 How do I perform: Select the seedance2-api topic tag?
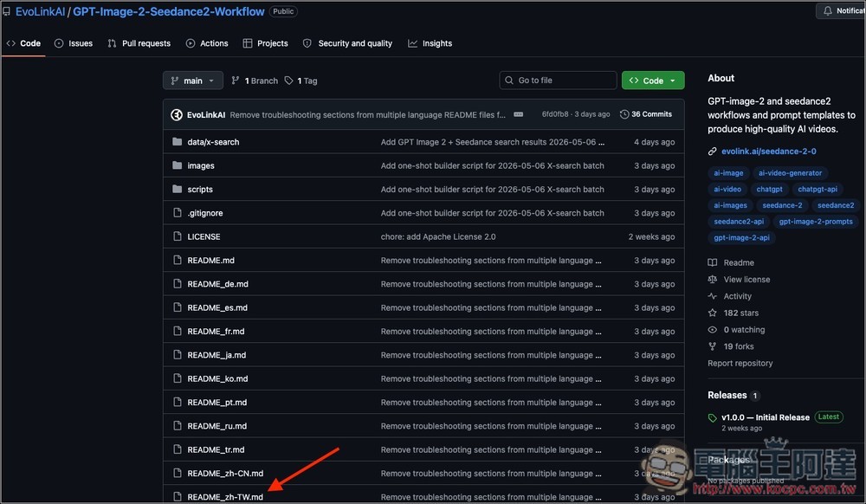pos(739,222)
